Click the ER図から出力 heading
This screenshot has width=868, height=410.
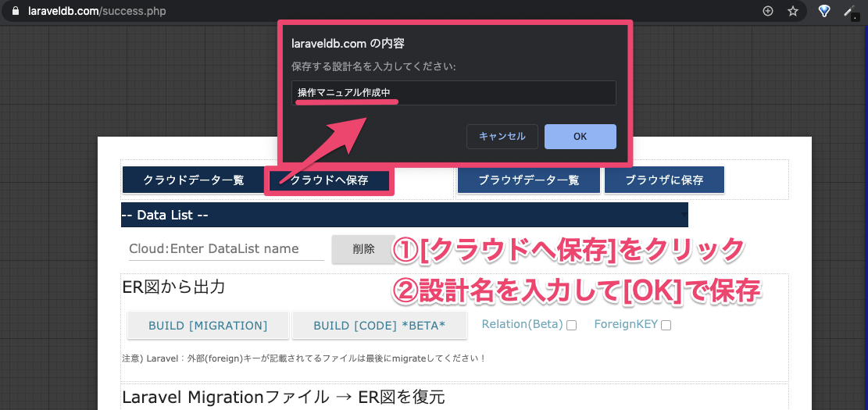pyautogui.click(x=173, y=287)
